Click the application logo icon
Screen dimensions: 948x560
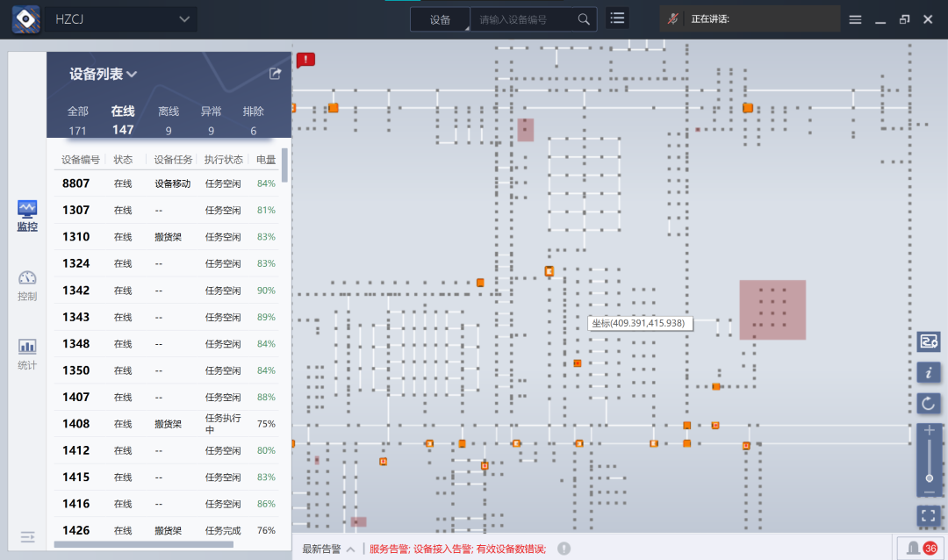point(26,19)
